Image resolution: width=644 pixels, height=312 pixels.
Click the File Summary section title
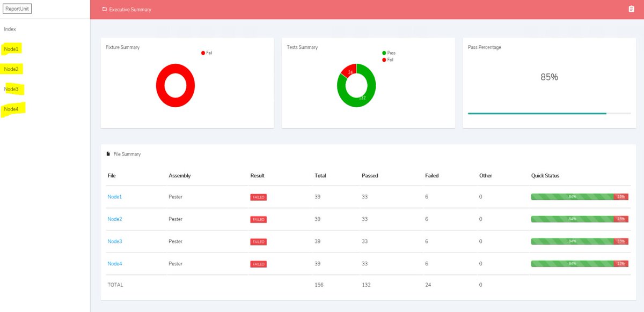click(x=127, y=154)
